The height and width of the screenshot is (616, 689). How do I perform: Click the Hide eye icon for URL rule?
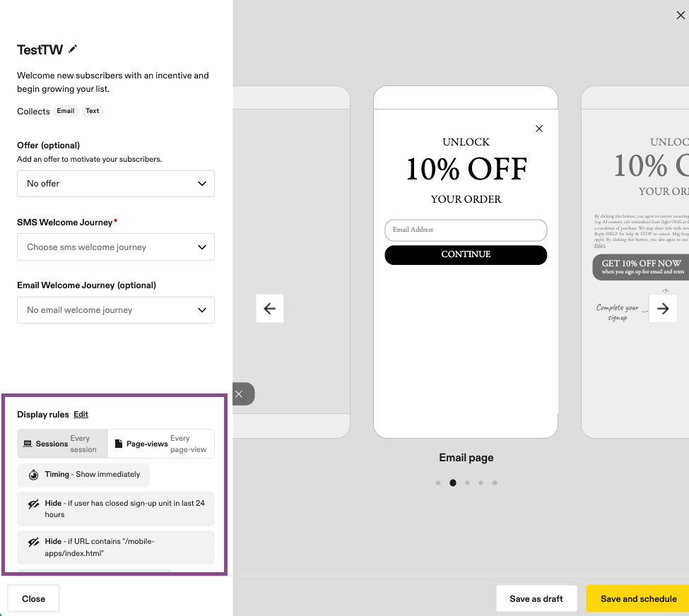(x=33, y=543)
